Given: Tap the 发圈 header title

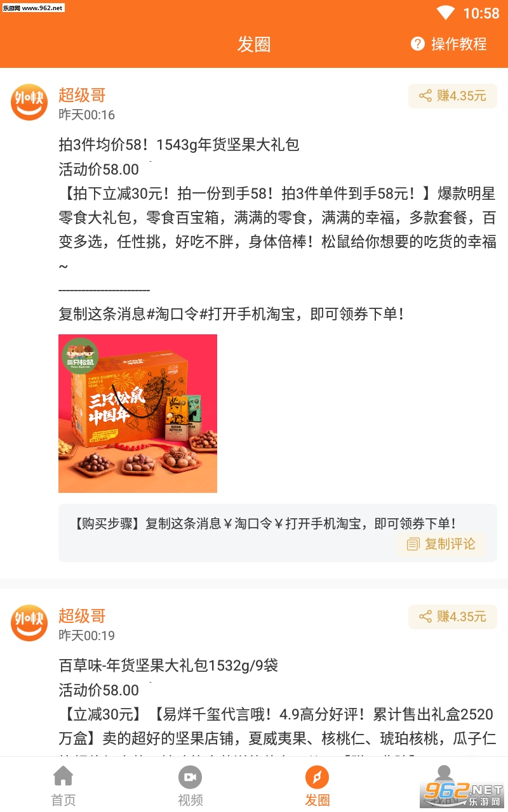Looking at the screenshot, I should (x=254, y=44).
